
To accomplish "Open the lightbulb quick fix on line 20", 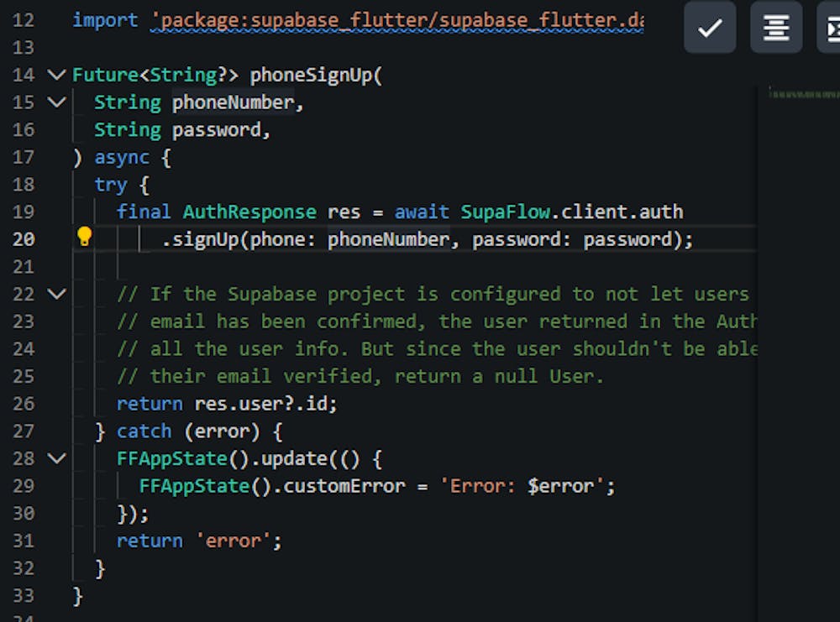I will [x=84, y=238].
